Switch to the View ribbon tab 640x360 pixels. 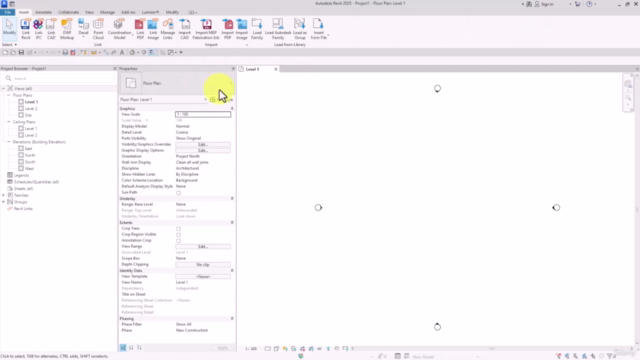[x=89, y=12]
